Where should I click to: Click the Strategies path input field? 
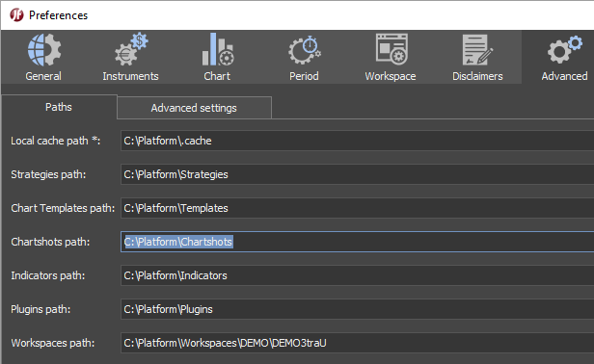click(357, 174)
